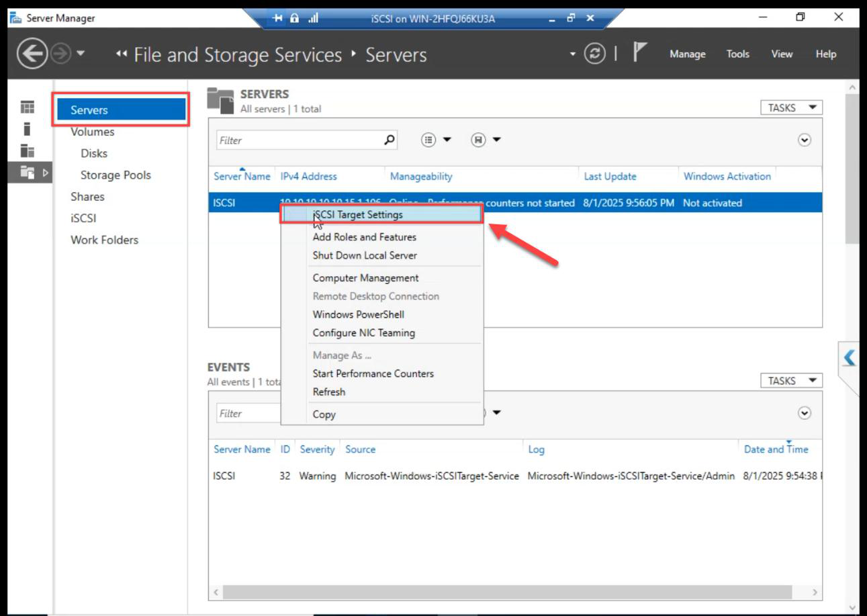Open the Servers TASKS dropdown
This screenshot has height=616, width=867.
coord(791,107)
